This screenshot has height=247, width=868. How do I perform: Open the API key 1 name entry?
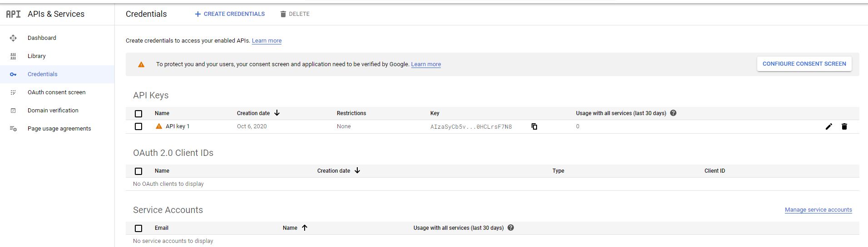tap(178, 126)
